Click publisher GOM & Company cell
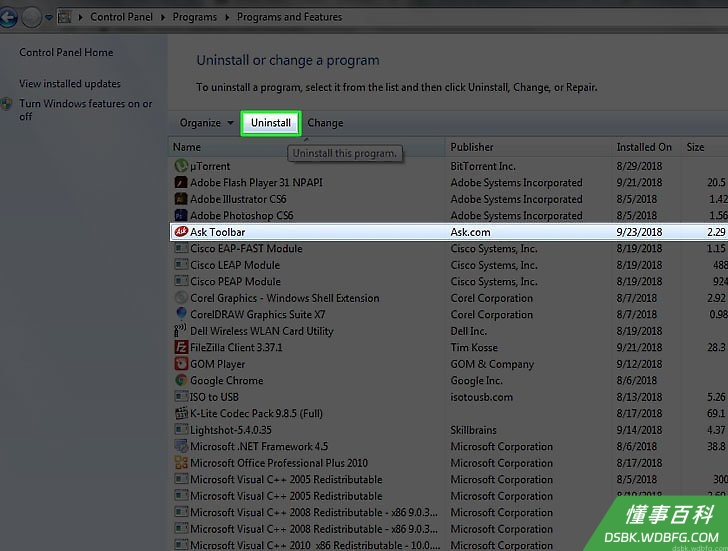 [x=492, y=364]
